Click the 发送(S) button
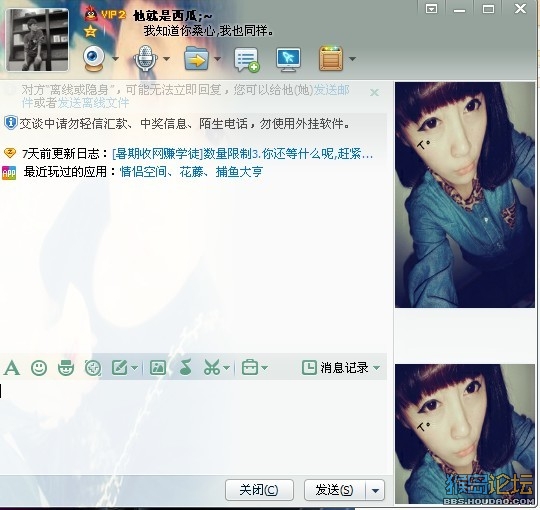 click(334, 490)
